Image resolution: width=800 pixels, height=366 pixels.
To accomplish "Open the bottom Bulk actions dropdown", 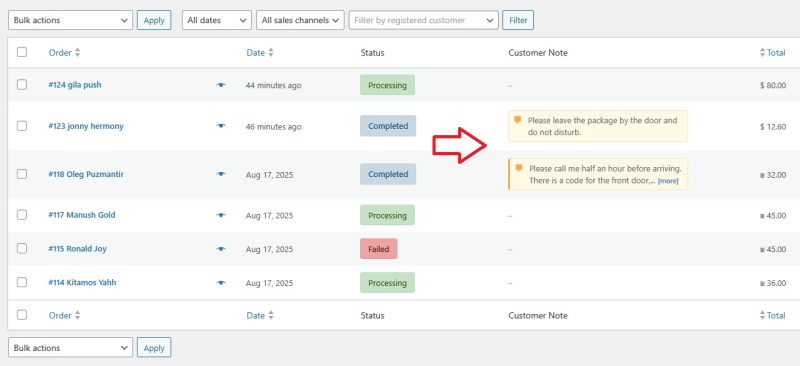I will 70,348.
